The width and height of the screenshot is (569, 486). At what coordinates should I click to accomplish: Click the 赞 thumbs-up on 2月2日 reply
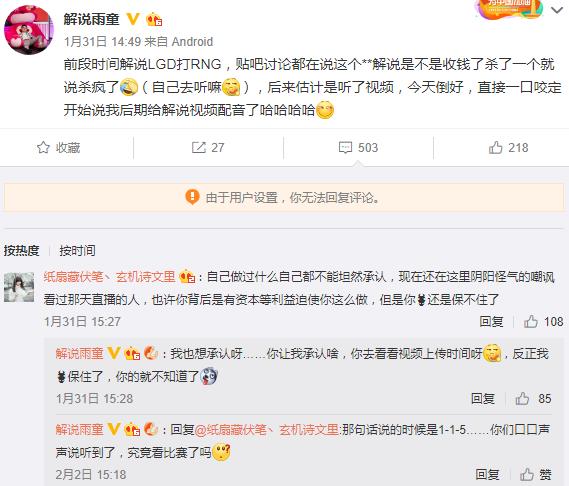pos(536,474)
